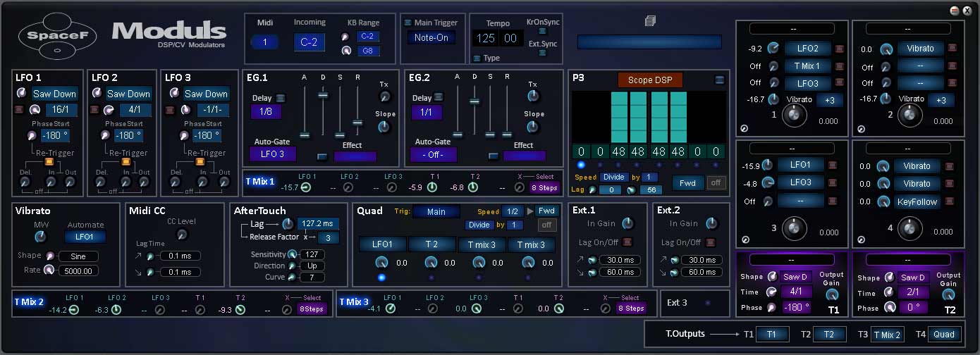The image size is (980, 355).
Task: Toggle the Ext.1 Lag On/Off button
Action: 628,242
